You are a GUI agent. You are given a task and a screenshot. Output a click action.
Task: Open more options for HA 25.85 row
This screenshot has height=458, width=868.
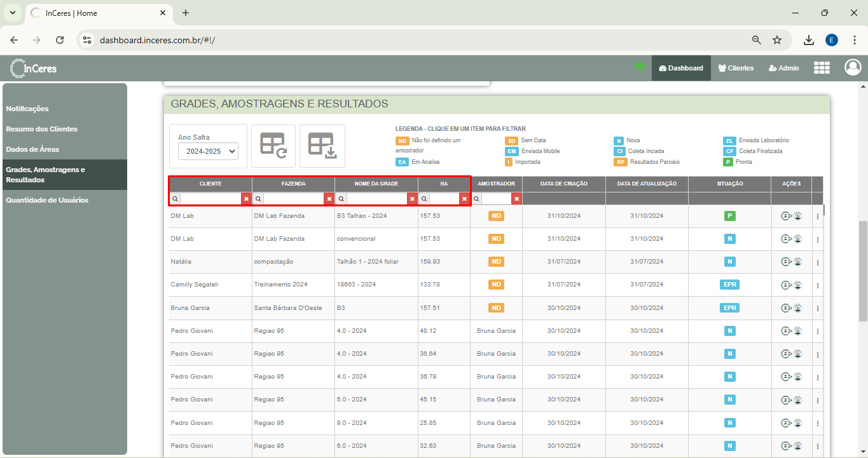coord(818,423)
